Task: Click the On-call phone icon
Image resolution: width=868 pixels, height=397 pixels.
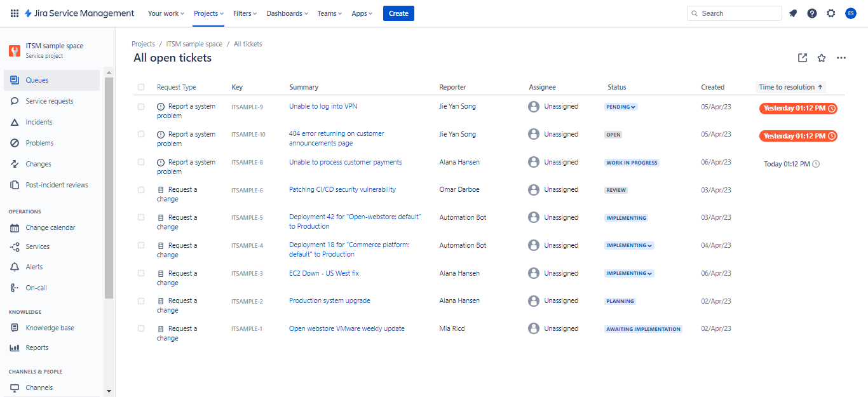Action: [15, 288]
